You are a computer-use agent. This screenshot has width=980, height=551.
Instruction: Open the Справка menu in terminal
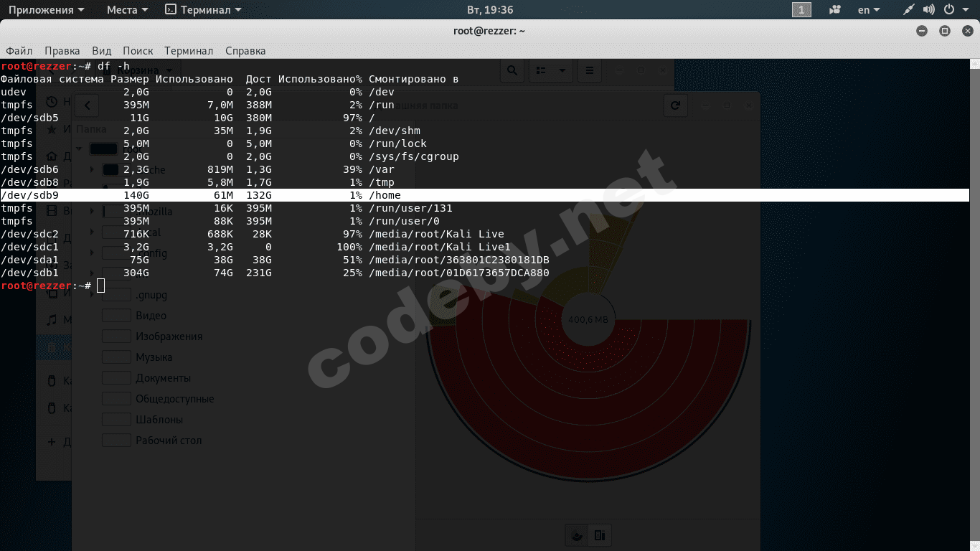click(245, 51)
